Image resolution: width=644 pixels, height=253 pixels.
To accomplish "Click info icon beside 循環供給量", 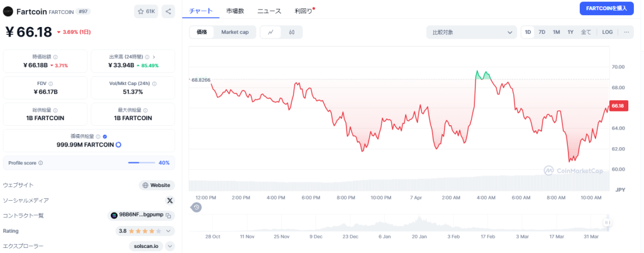I will click(x=97, y=137).
